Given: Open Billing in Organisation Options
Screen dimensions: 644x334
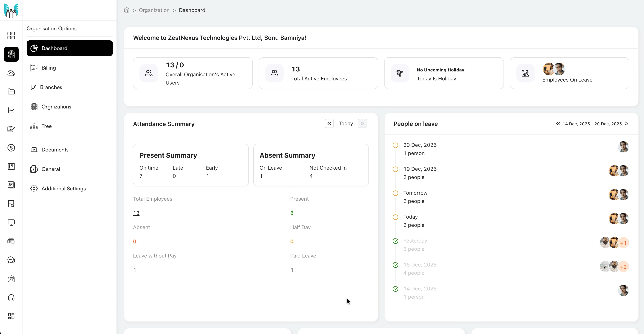Looking at the screenshot, I should click(49, 68).
